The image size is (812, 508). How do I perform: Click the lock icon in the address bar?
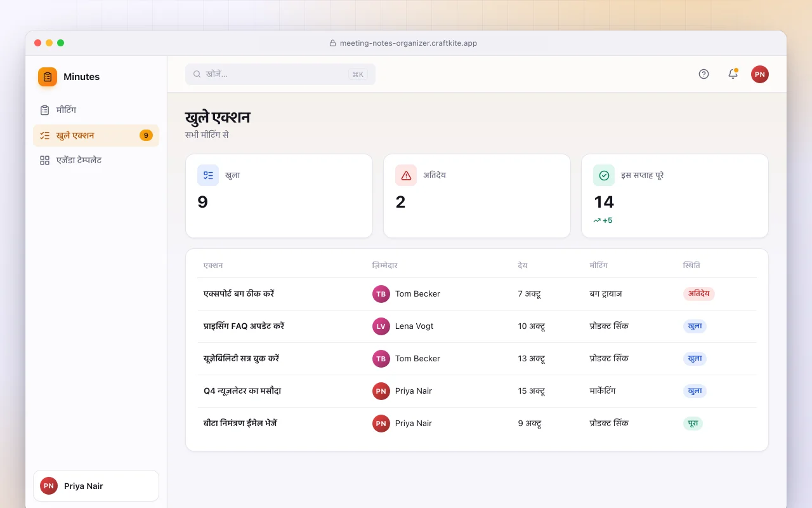[x=332, y=43]
